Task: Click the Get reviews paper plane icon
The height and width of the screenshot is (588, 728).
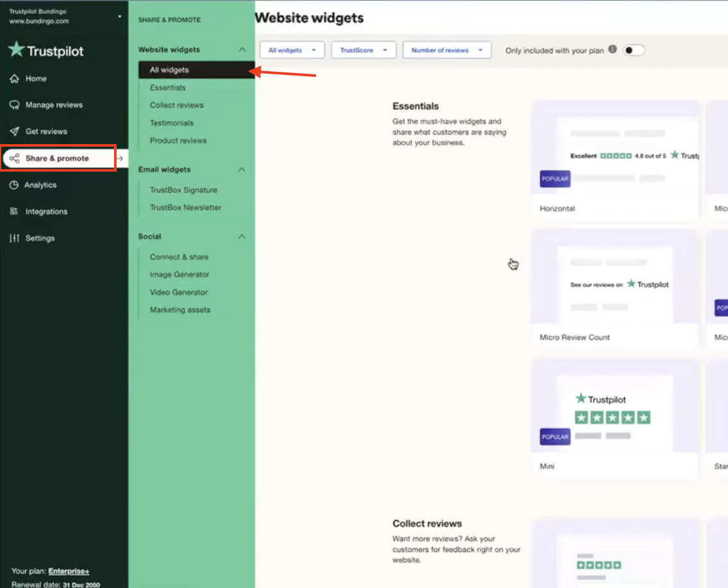Action: point(14,131)
